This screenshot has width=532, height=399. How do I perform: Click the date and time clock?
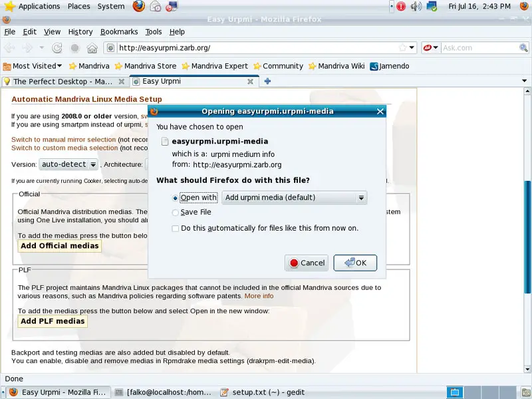click(x=479, y=6)
